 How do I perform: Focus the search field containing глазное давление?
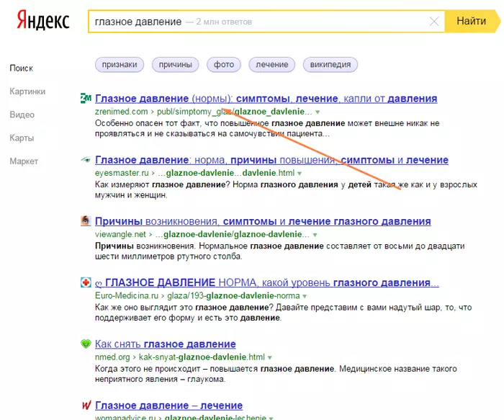pos(266,22)
